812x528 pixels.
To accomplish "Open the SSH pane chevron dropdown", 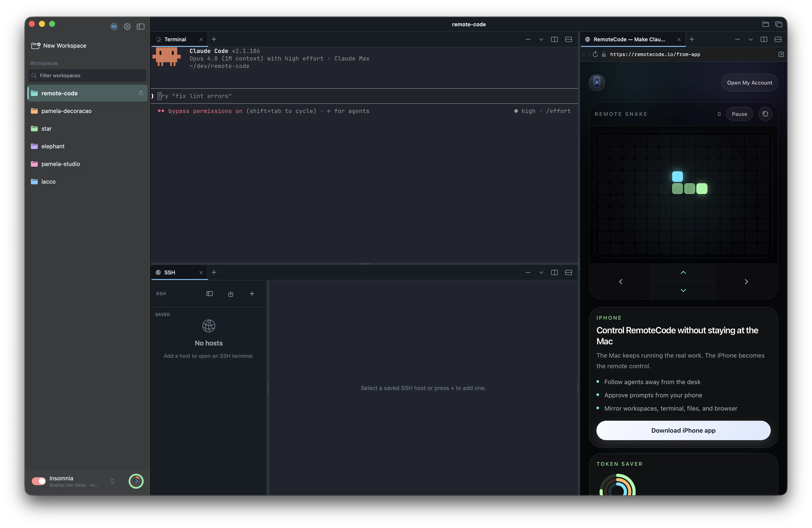I will point(541,272).
